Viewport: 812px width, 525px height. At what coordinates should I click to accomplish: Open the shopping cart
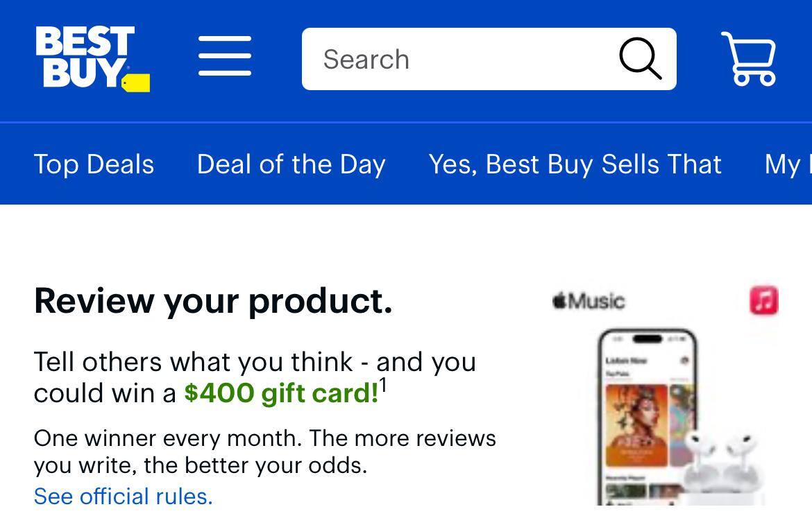[x=748, y=59]
